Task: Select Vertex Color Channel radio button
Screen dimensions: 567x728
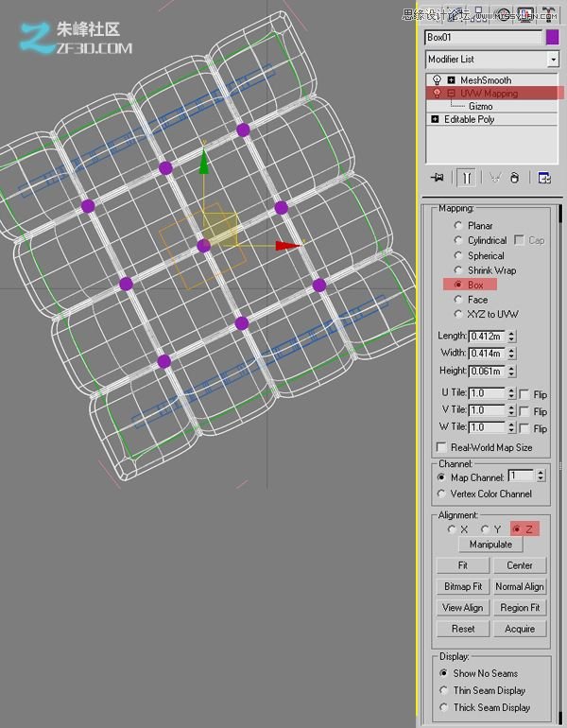Action: tap(441, 494)
